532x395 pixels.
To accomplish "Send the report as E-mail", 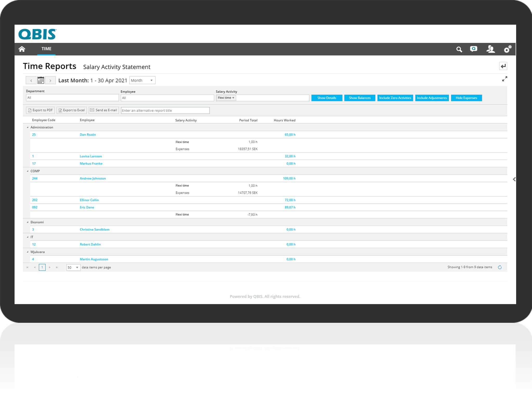I will point(104,110).
